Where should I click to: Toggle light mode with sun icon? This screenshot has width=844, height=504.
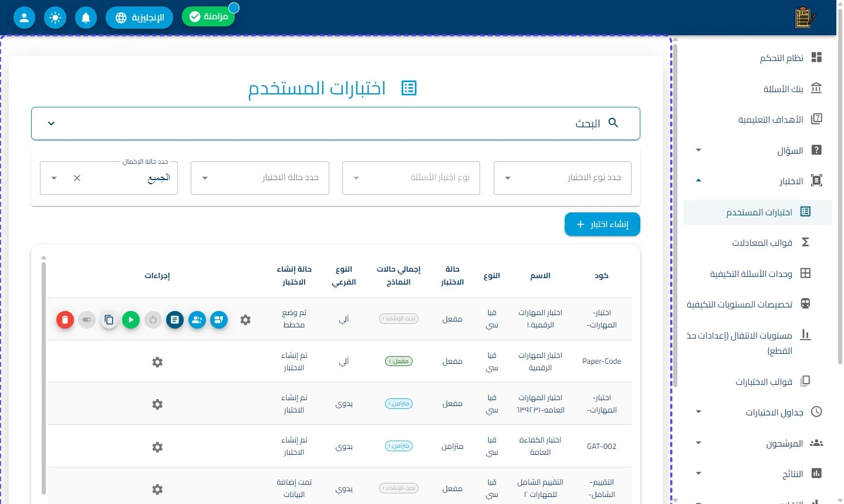(55, 18)
